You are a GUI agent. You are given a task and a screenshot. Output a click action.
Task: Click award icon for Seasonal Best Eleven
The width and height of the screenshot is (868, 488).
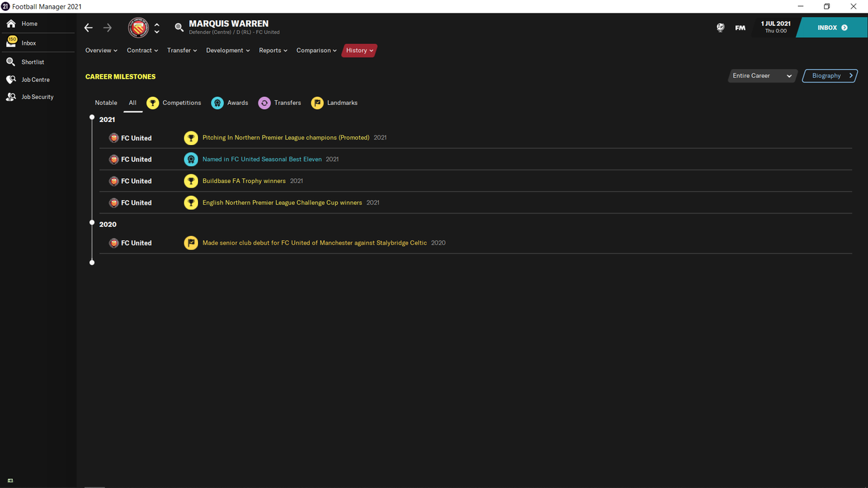click(191, 159)
